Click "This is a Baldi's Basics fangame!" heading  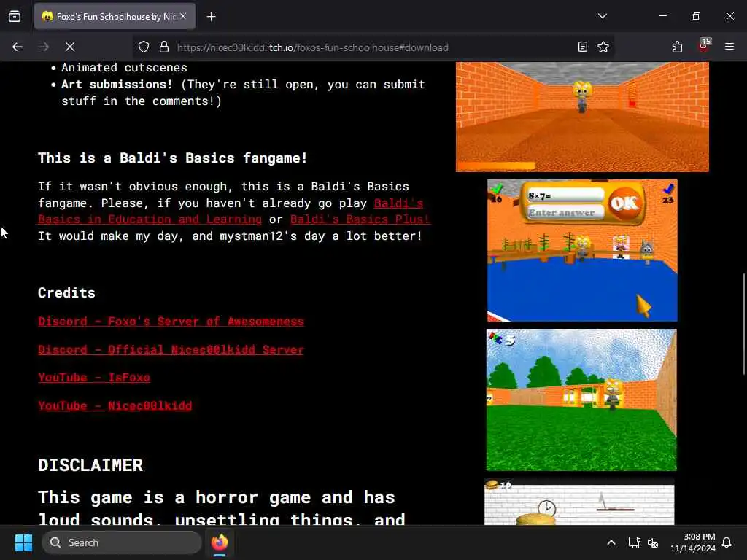pos(173,158)
